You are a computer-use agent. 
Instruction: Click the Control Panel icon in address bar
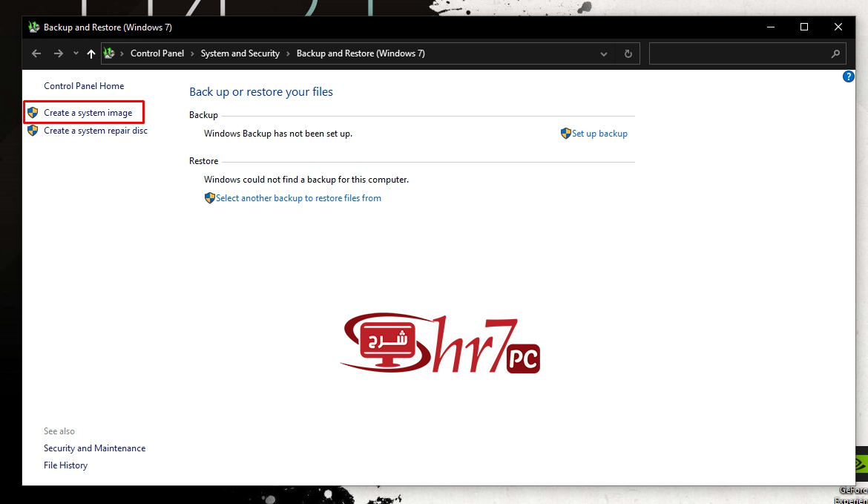[109, 53]
